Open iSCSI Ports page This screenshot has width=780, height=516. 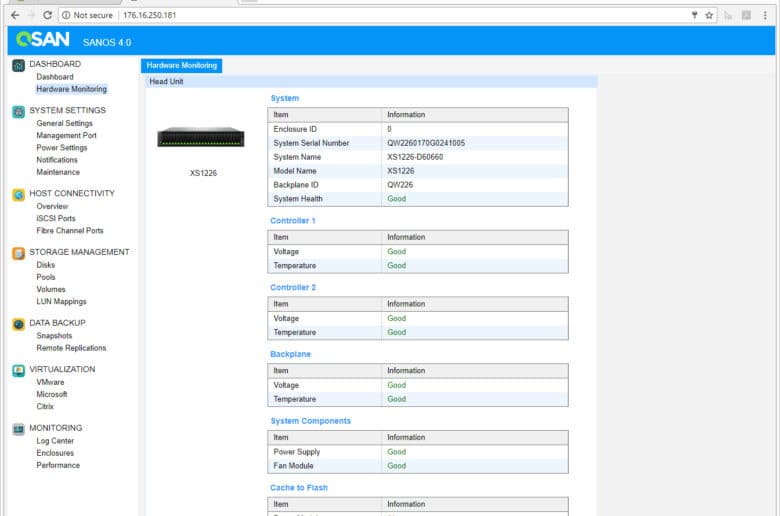pyautogui.click(x=56, y=218)
